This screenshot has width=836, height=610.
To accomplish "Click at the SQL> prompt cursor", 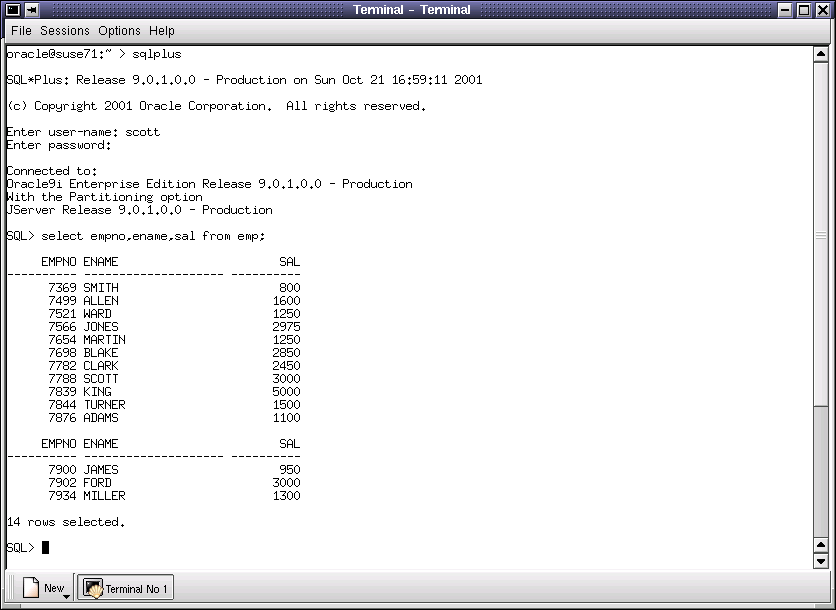I will tap(45, 548).
